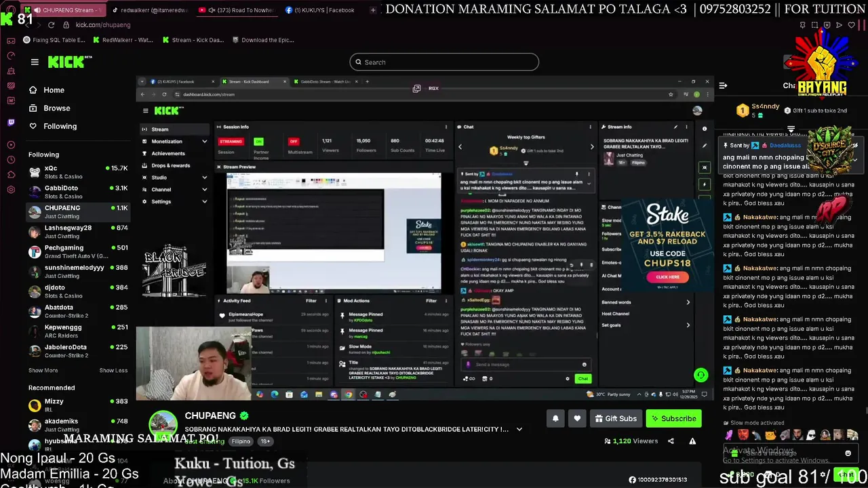Click next arrow in Weekly top Gifters
This screenshot has width=868, height=488.
coord(591,147)
